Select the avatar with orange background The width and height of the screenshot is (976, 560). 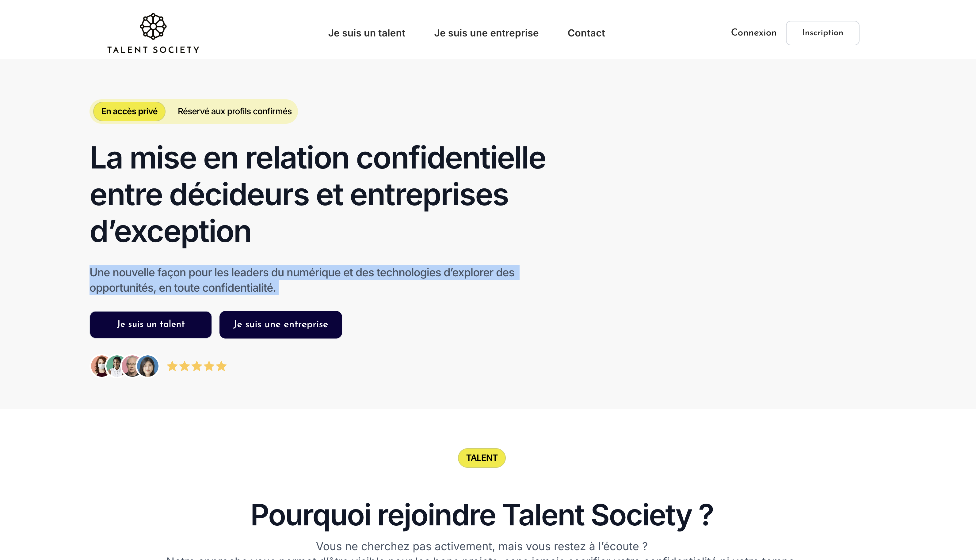[x=99, y=366]
